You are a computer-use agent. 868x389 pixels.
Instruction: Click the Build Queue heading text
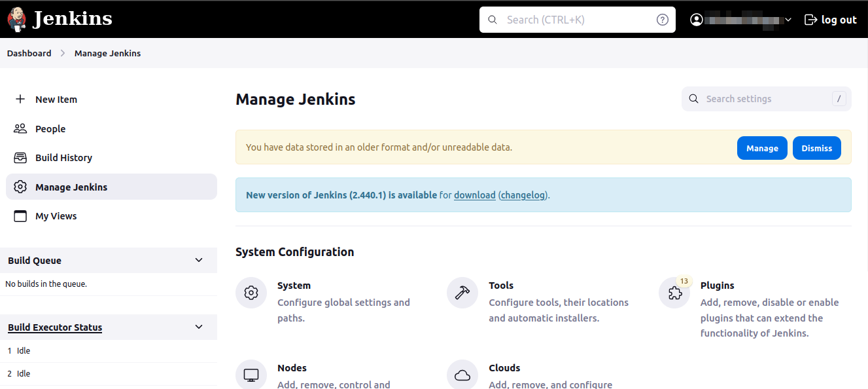pos(35,261)
